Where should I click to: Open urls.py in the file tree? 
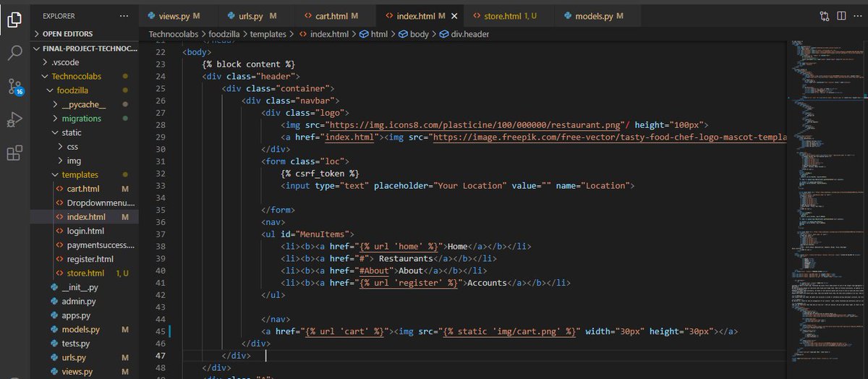tap(85, 358)
